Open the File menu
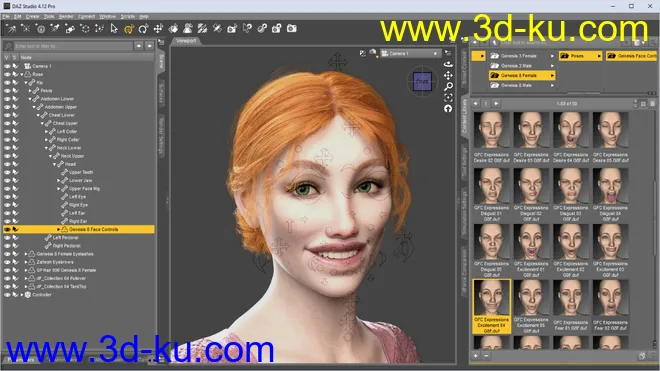Image resolution: width=660 pixels, height=371 pixels. [x=6, y=16]
